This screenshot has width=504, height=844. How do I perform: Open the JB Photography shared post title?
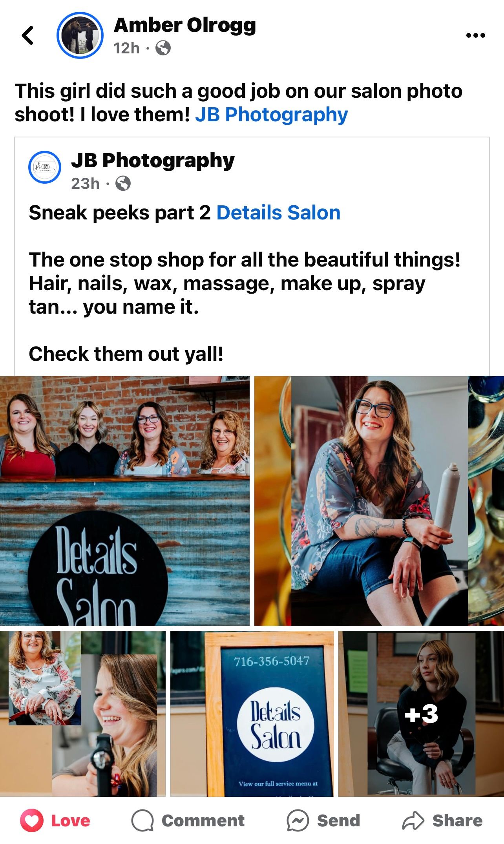153,160
